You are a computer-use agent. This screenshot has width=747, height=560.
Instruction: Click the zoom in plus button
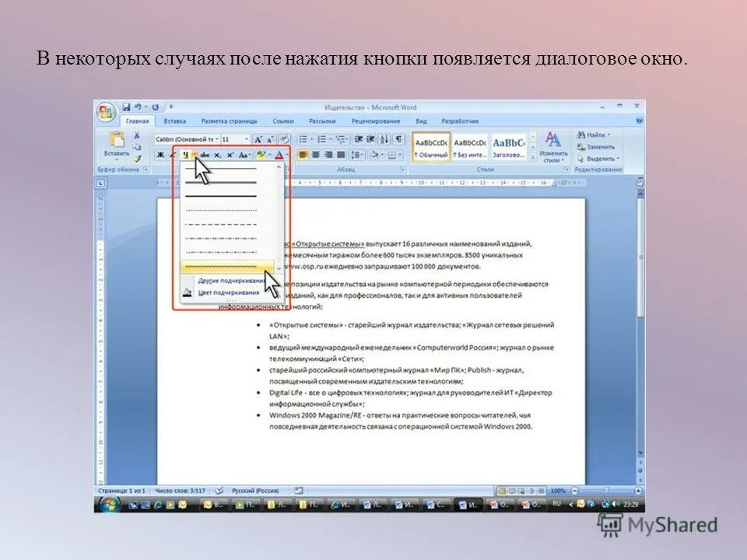(x=637, y=491)
